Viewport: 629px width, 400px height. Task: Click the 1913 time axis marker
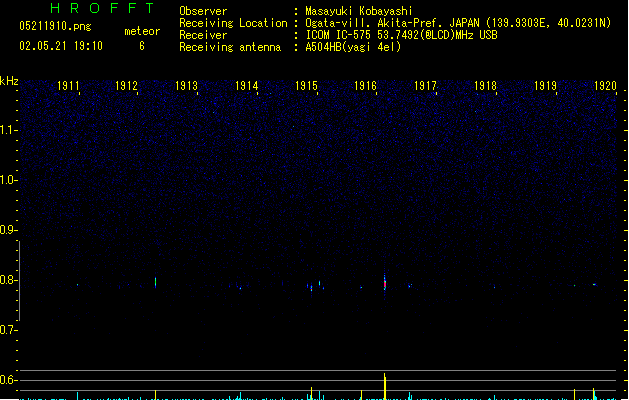point(187,85)
